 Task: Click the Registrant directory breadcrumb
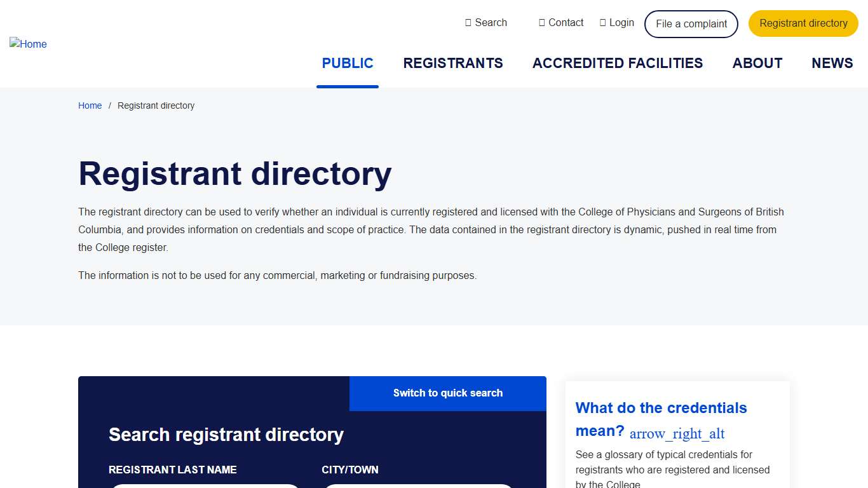coord(156,105)
